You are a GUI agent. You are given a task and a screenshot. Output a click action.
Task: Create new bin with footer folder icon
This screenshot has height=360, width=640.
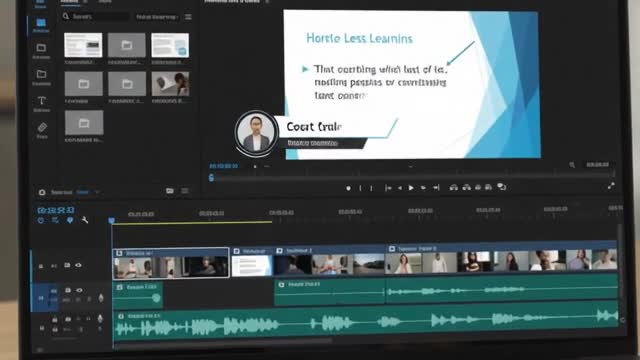click(170, 191)
